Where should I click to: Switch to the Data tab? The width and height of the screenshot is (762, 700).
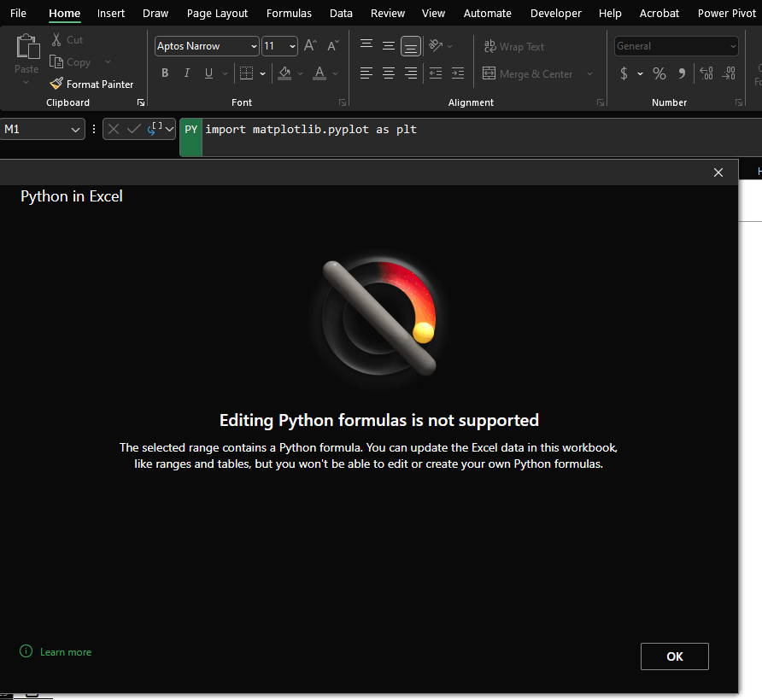pos(341,13)
